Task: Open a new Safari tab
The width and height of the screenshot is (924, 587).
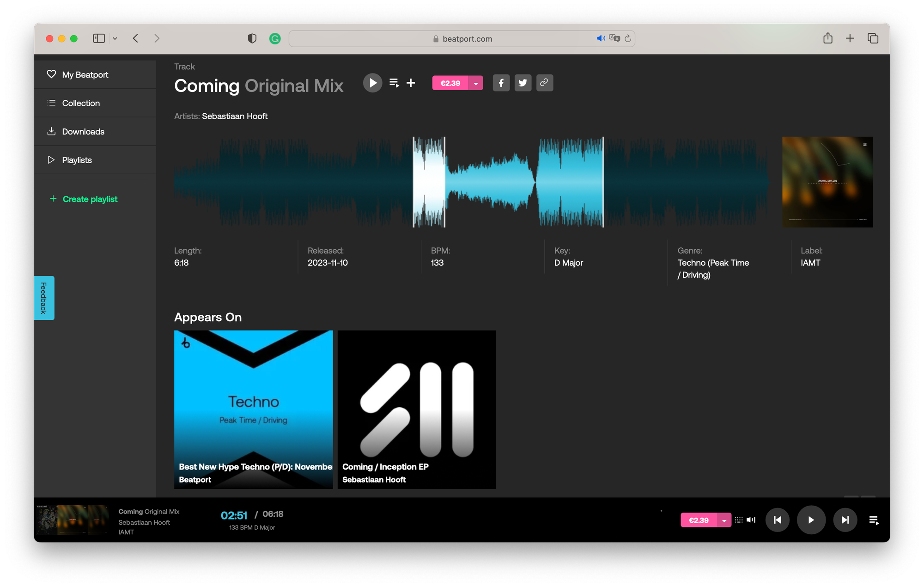Action: (850, 38)
